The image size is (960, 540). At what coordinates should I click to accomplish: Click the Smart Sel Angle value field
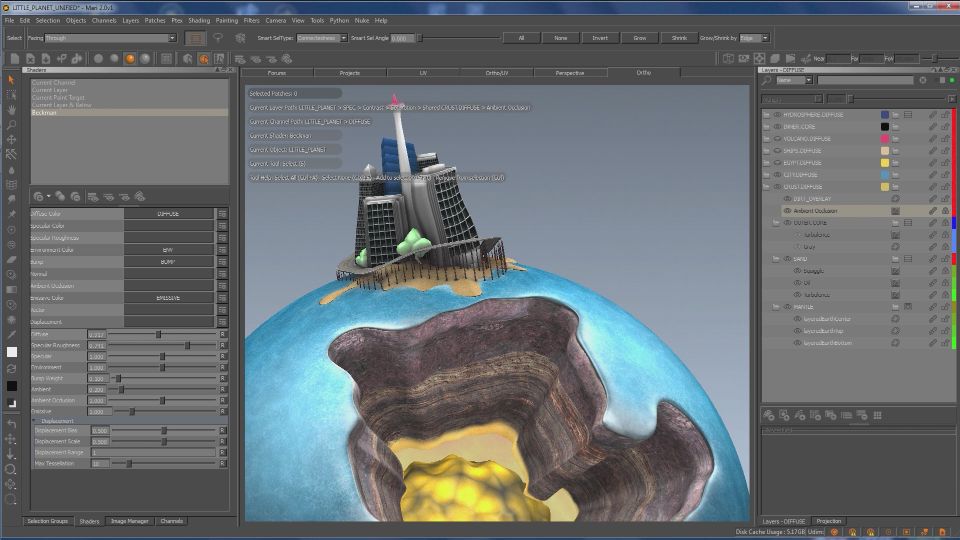click(x=402, y=38)
